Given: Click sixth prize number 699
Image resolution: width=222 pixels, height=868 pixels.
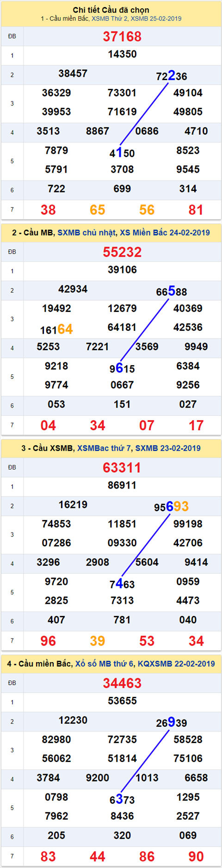Looking at the screenshot, I should point(122,189).
